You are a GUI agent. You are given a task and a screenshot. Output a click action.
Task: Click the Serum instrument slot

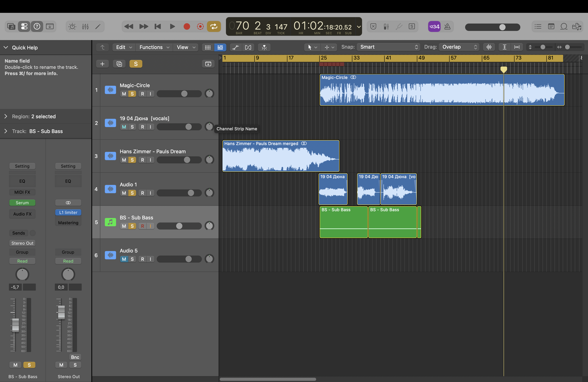tap(22, 203)
